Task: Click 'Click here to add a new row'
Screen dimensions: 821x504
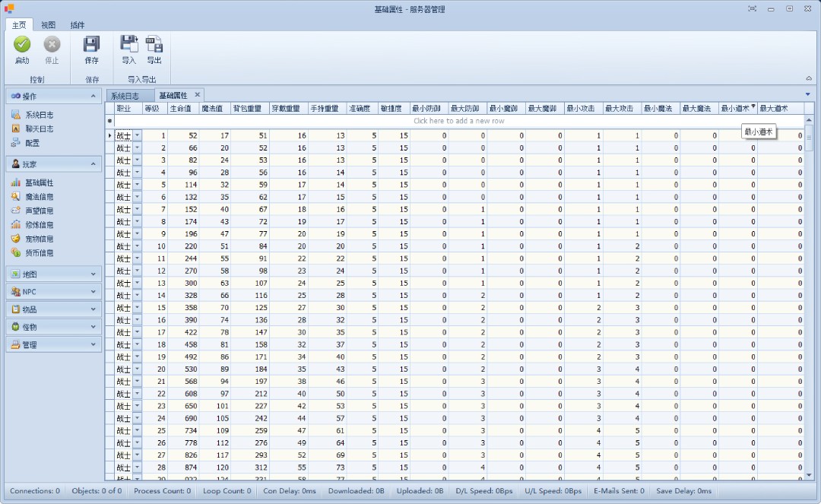Action: pyautogui.click(x=458, y=121)
